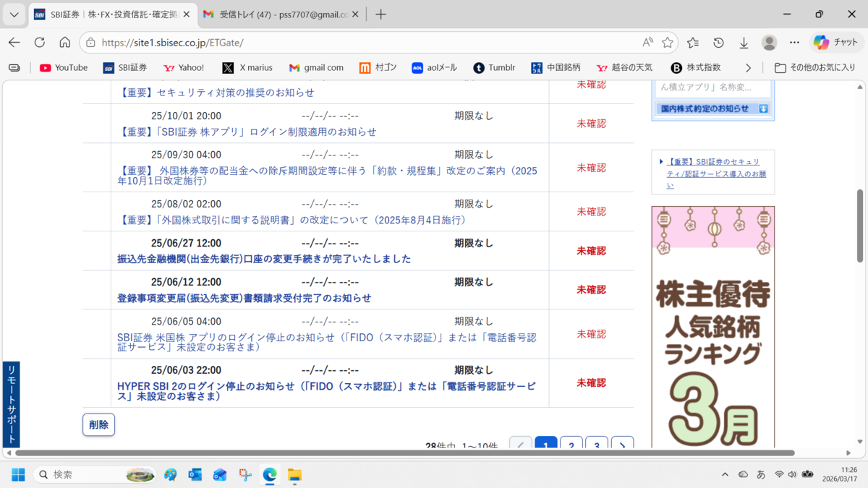
Task: Open the Tumblr bookmark
Action: point(494,67)
